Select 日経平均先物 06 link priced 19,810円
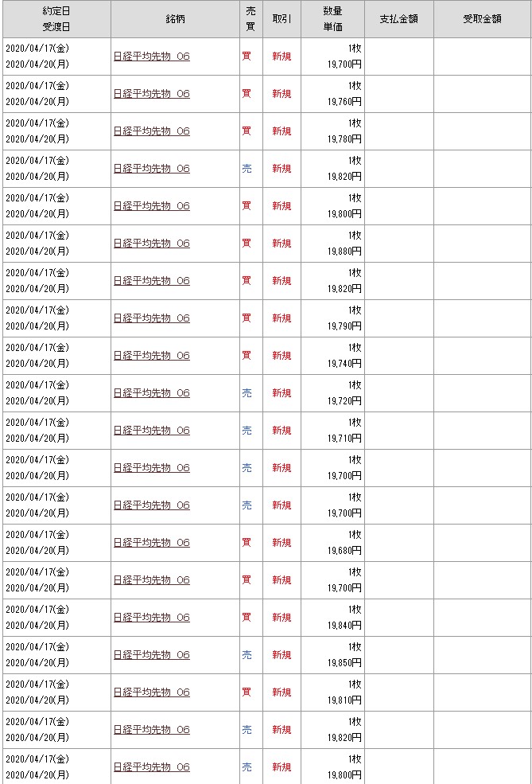 [152, 692]
